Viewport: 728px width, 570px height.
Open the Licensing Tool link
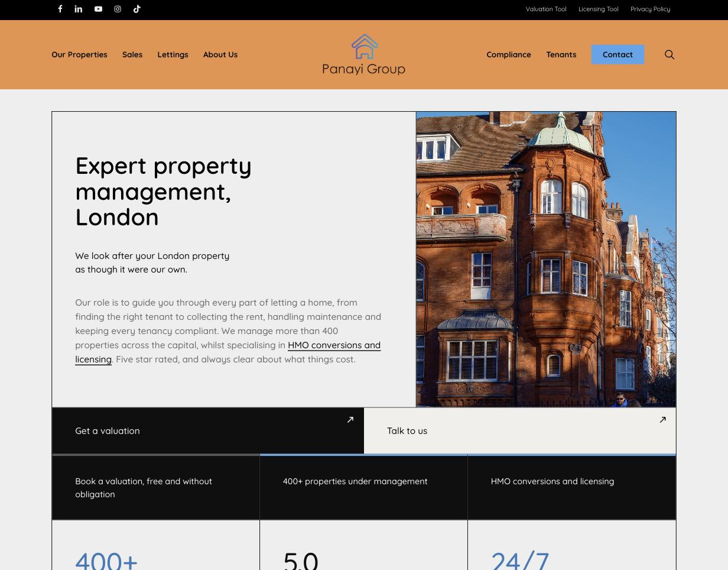tap(598, 9)
